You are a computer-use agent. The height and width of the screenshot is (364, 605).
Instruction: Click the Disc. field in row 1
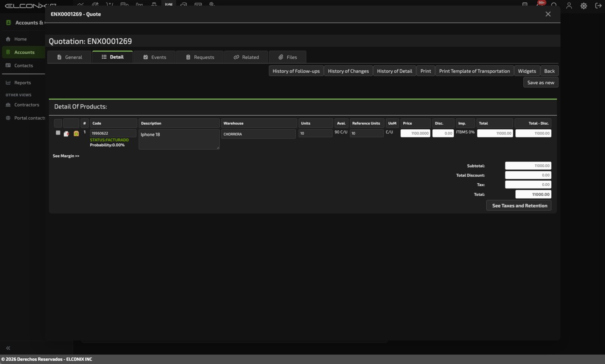pyautogui.click(x=443, y=133)
